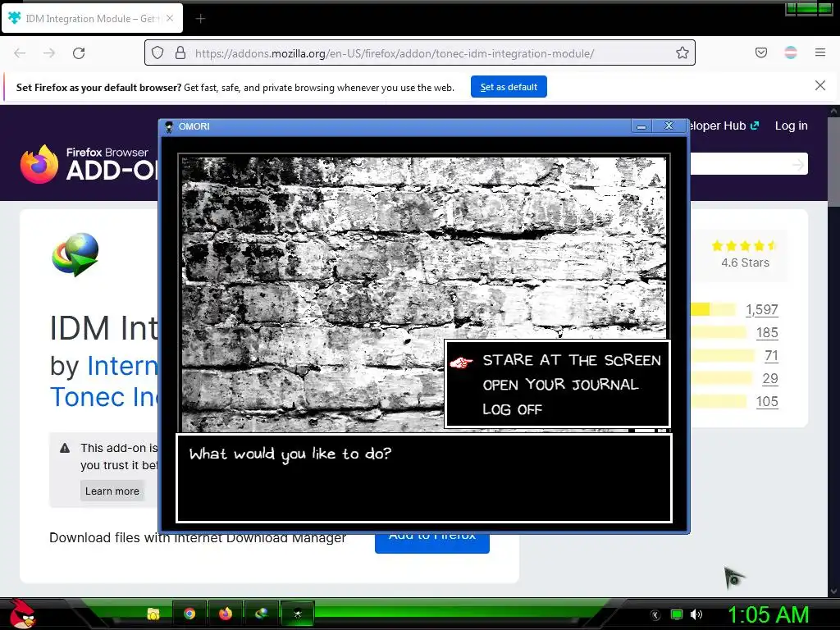Dismiss the default browser notification bar
The width and height of the screenshot is (840, 630).
point(820,85)
